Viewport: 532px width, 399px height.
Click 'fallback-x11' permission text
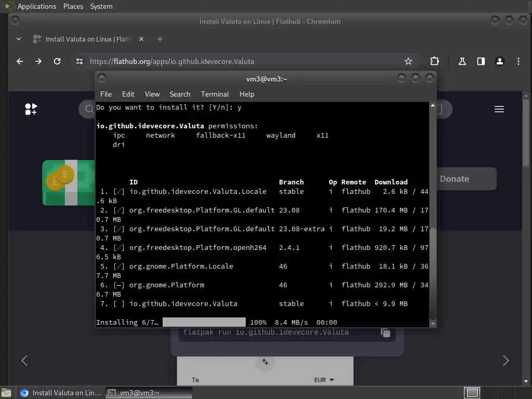pyautogui.click(x=220, y=136)
